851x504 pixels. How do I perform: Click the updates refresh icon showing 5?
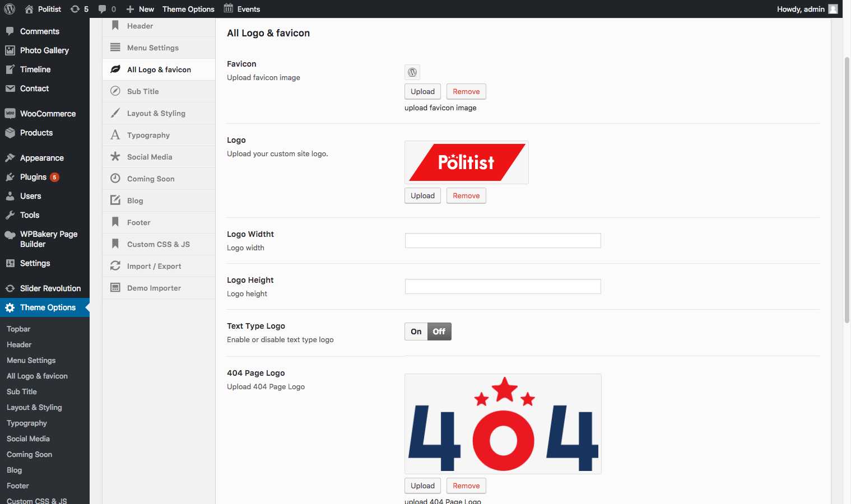tap(75, 9)
